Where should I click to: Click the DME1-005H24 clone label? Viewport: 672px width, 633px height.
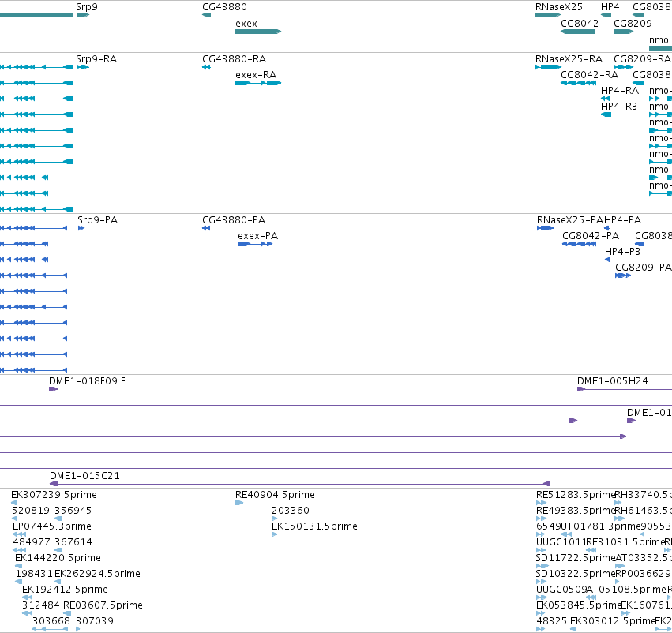(613, 380)
